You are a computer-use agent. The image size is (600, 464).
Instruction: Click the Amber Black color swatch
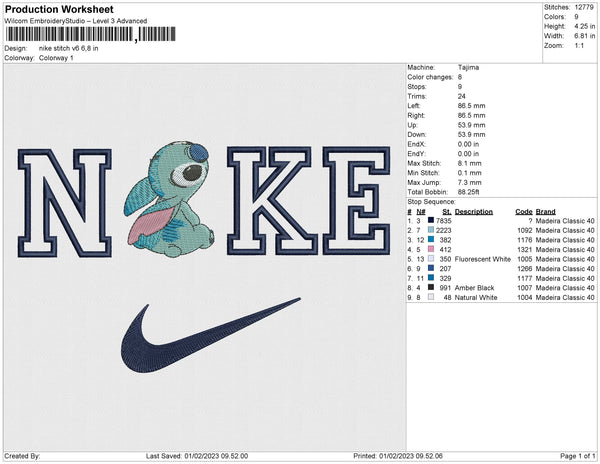(431, 287)
